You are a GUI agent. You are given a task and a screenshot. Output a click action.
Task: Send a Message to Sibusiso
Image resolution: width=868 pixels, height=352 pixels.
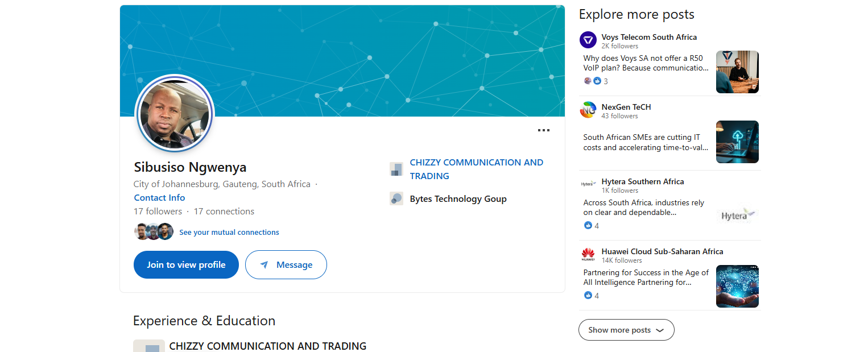pyautogui.click(x=286, y=265)
